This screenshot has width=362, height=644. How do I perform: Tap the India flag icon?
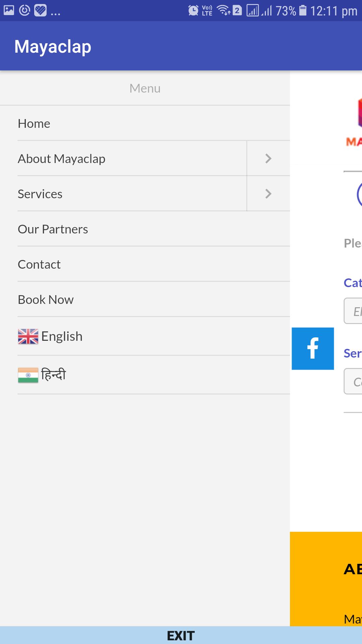(x=28, y=375)
